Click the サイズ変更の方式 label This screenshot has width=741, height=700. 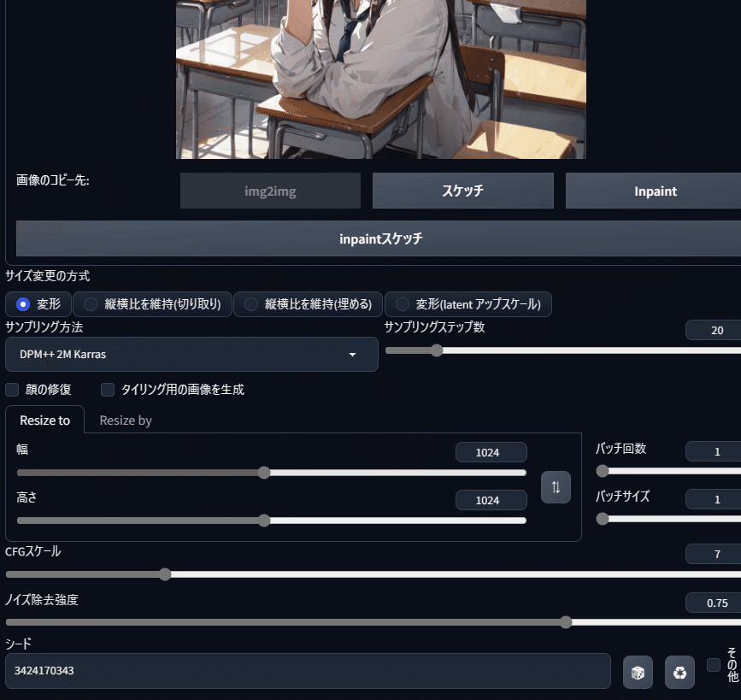click(47, 275)
